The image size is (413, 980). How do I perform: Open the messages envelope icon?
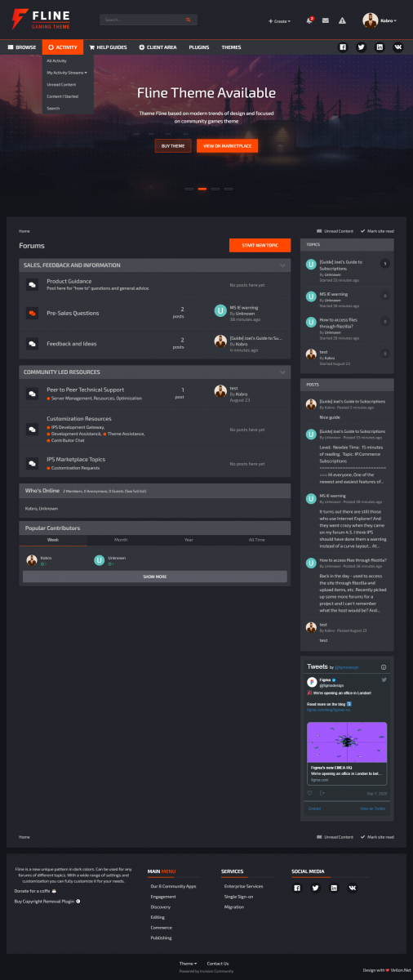coord(326,20)
